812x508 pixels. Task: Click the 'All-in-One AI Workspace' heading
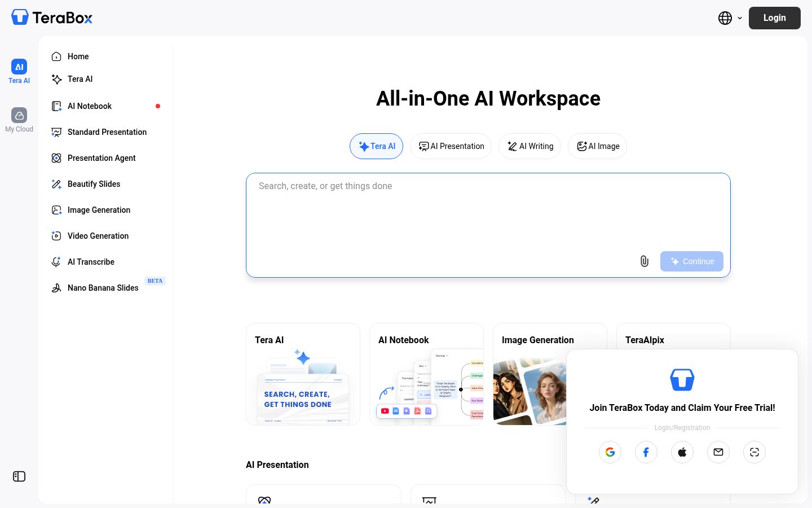[x=488, y=99]
